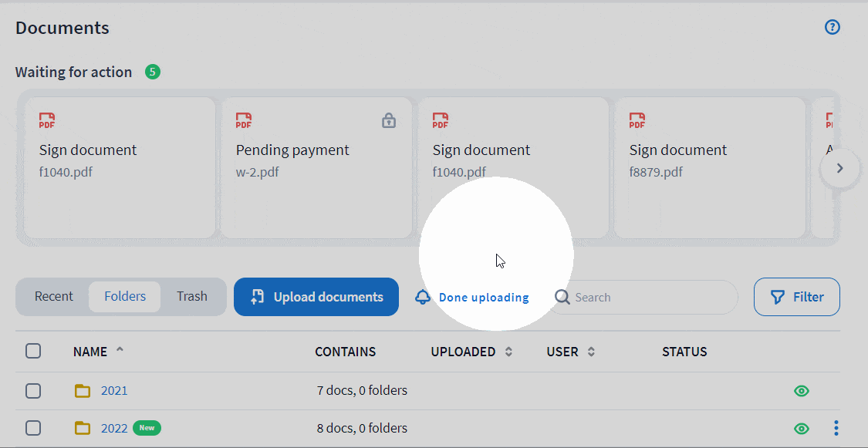The image size is (868, 448).
Task: Sort by the User column arrows
Action: (591, 352)
